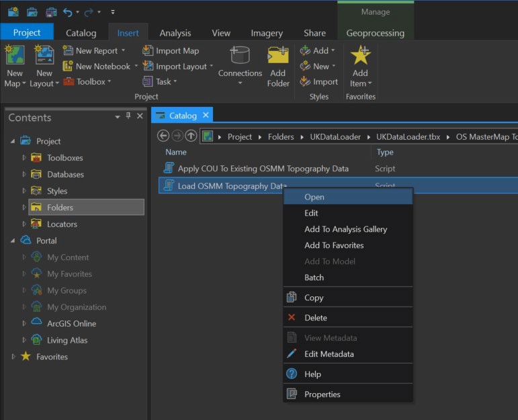Select the Insert ribbon tab
The width and height of the screenshot is (518, 420).
coord(128,33)
